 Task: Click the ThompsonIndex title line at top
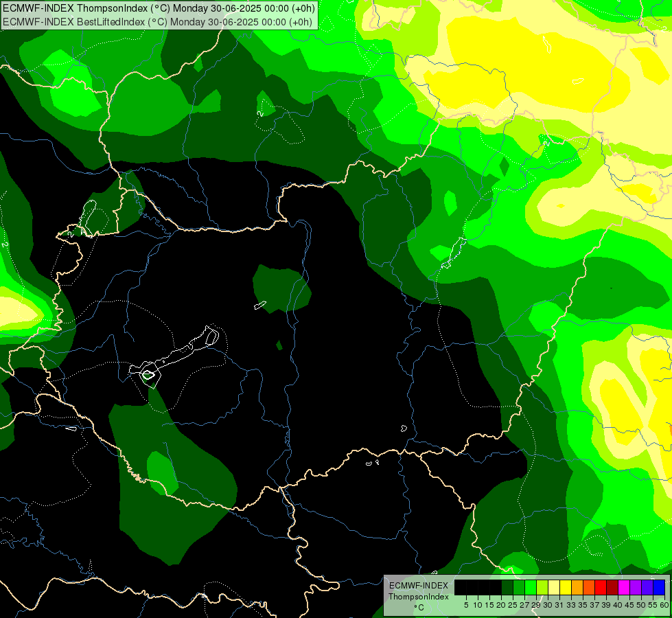coord(159,8)
